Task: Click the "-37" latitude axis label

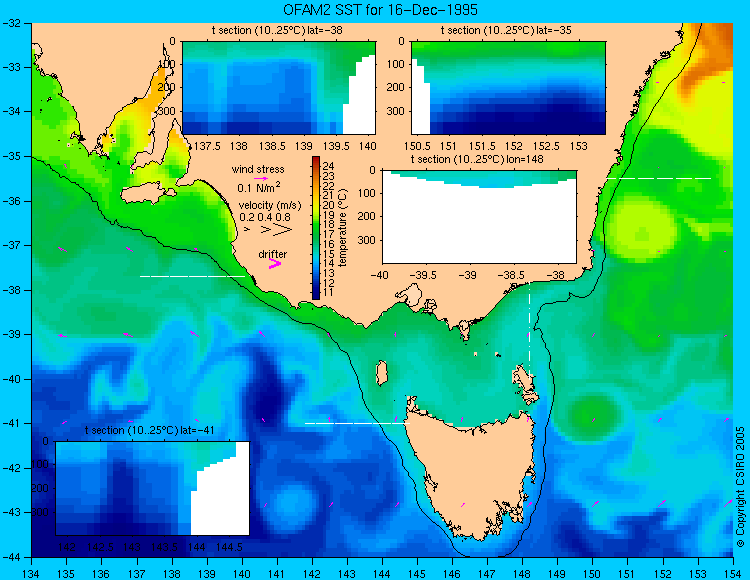Action: 10,245
